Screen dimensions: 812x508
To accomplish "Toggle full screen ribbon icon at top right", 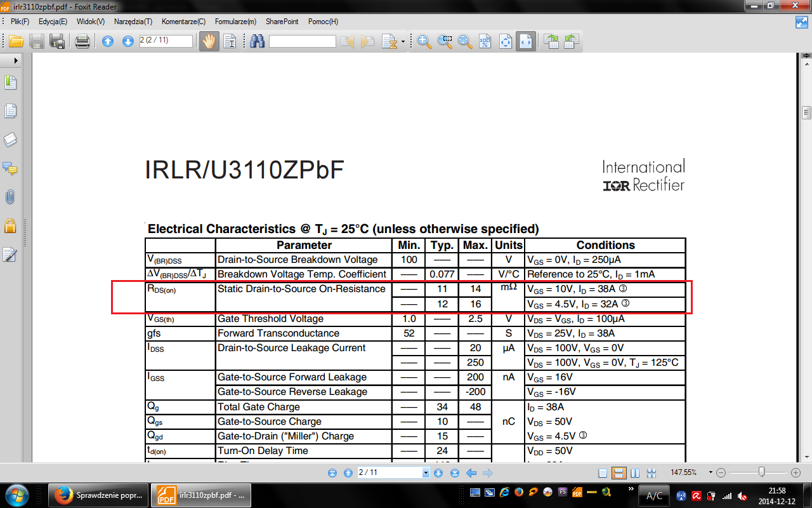I will point(801,22).
